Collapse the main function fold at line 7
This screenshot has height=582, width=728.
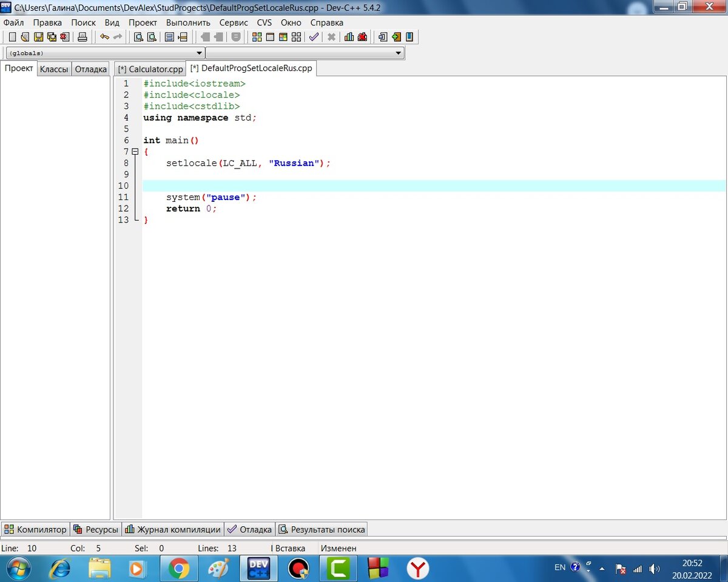(135, 152)
